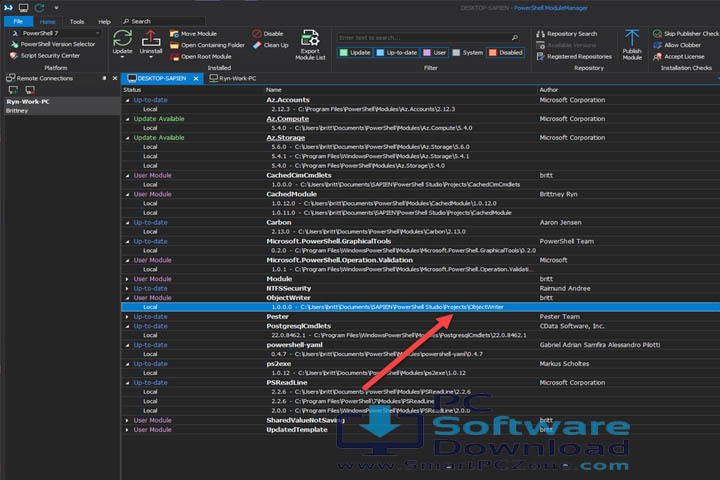Screen dimensions: 720x480
Task: Sort by the Name column header
Action: coord(274,90)
